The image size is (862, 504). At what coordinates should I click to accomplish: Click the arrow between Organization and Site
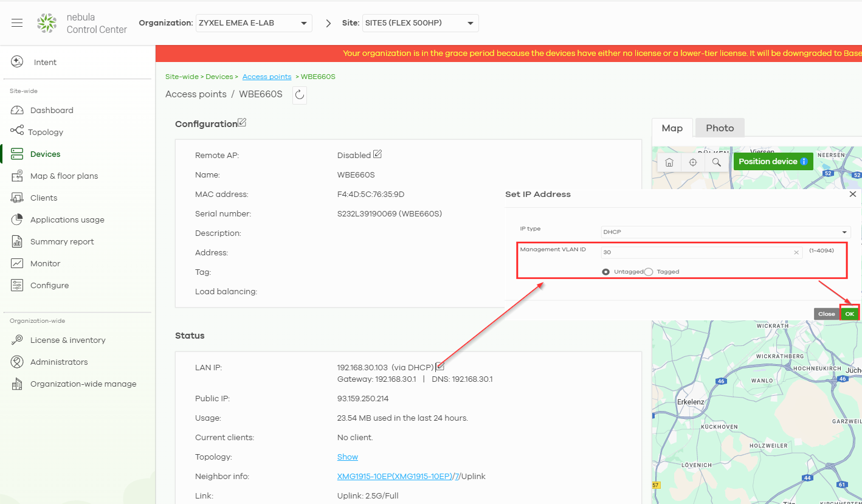[329, 23]
